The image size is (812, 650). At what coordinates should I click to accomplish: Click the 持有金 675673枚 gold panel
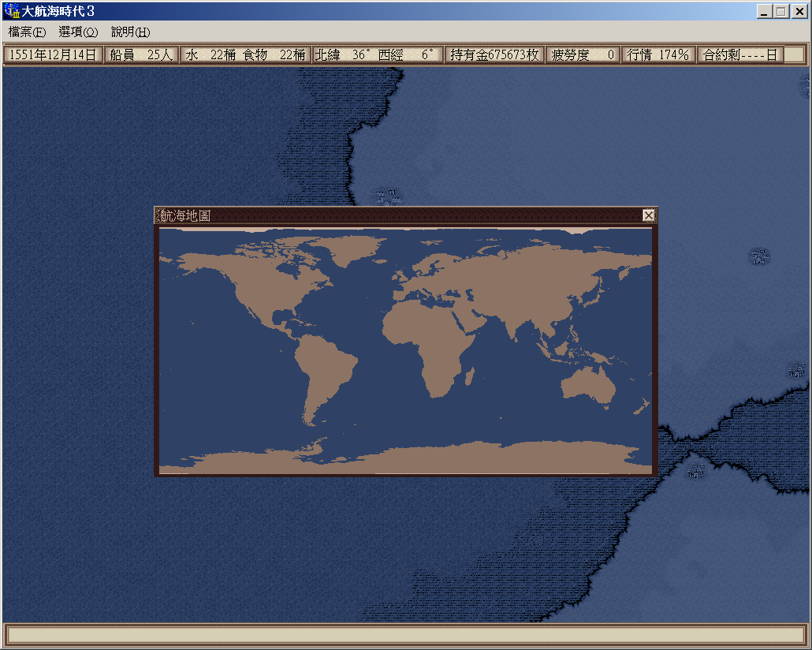point(494,54)
